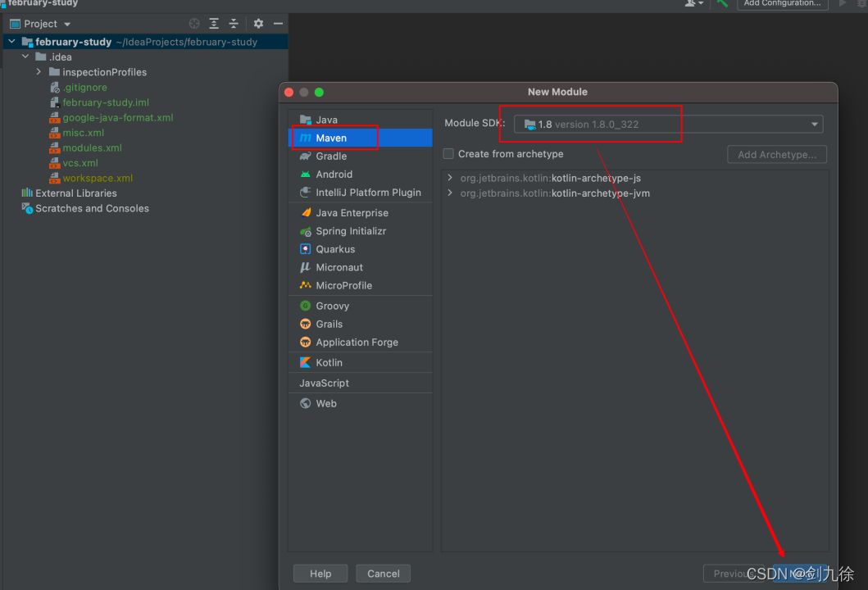Pick Spring Initializr generator
Viewport: 868px width, 590px height.
point(361,231)
